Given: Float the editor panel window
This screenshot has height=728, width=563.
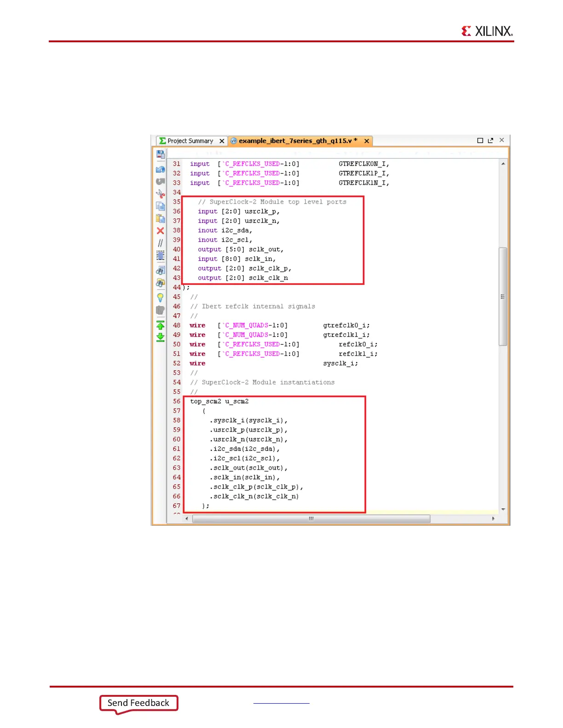Looking at the screenshot, I should tap(490, 140).
